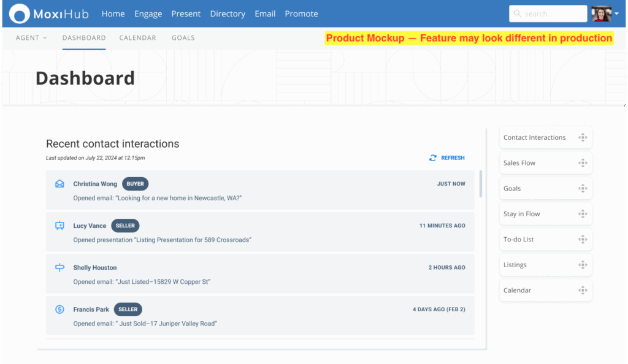The height and width of the screenshot is (364, 628).
Task: Open the Present menu
Action: coord(186,13)
